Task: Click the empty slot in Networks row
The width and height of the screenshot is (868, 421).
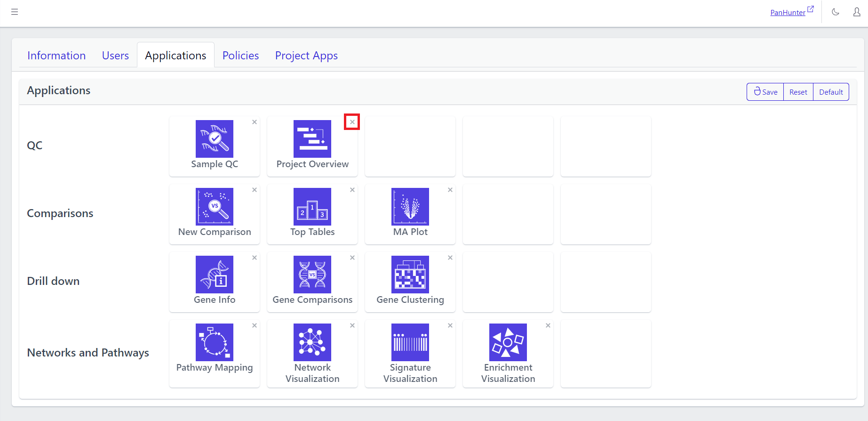Action: [606, 354]
